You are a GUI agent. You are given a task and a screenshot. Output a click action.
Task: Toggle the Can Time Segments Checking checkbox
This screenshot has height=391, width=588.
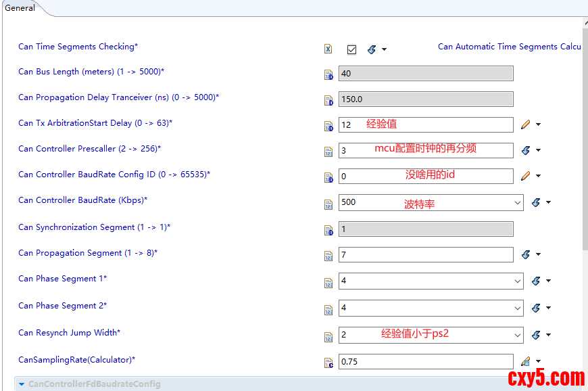coord(351,49)
